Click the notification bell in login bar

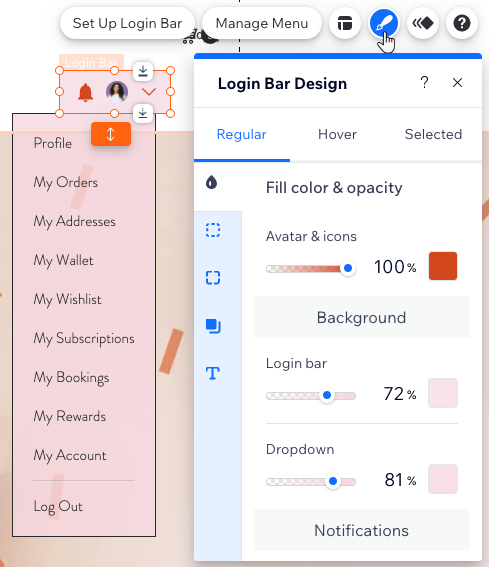pos(85,93)
